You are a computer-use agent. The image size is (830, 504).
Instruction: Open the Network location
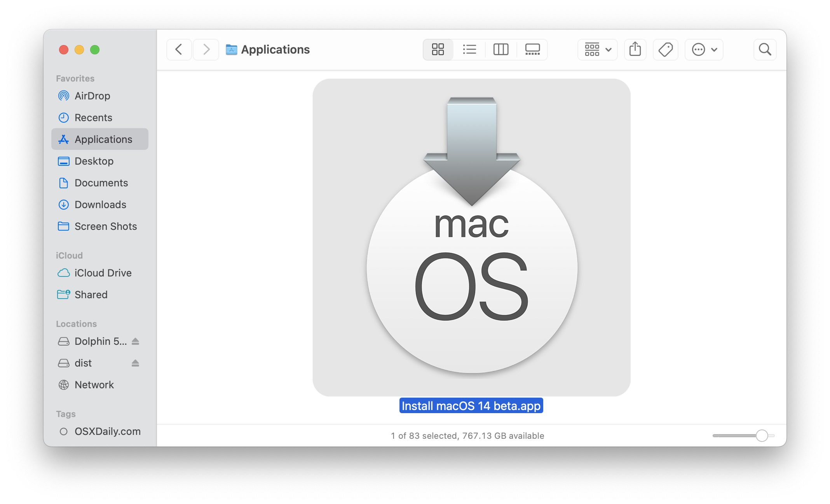(94, 385)
